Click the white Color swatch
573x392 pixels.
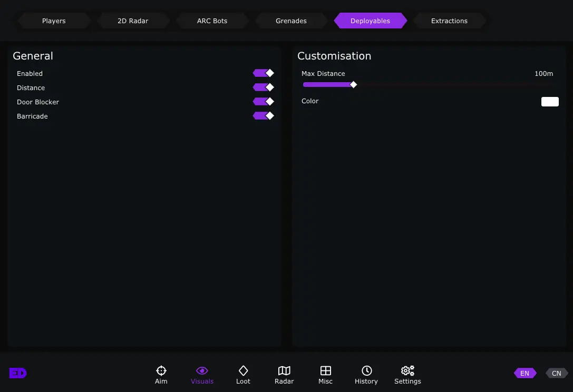[x=550, y=102]
